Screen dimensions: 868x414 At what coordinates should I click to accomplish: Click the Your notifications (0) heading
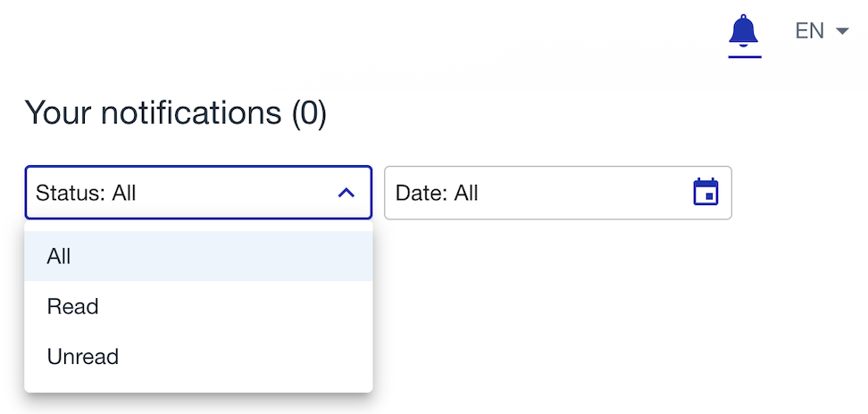(x=176, y=112)
